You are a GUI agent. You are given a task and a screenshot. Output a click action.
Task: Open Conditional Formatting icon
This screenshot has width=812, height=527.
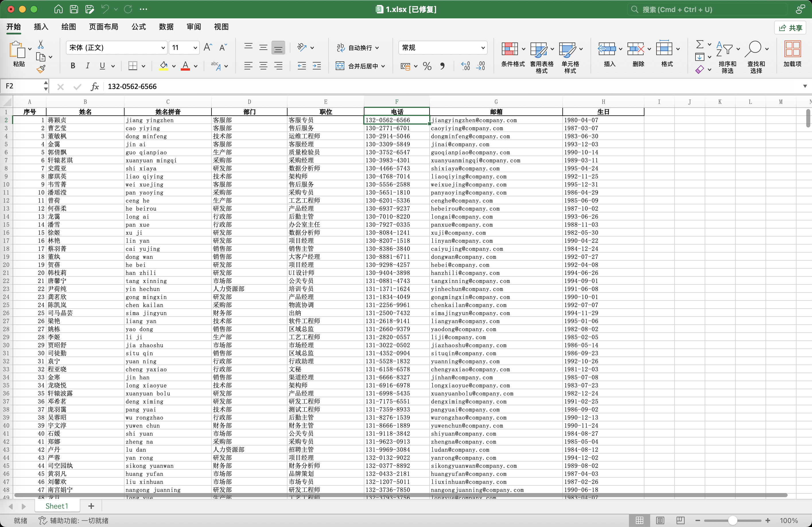[x=510, y=49]
